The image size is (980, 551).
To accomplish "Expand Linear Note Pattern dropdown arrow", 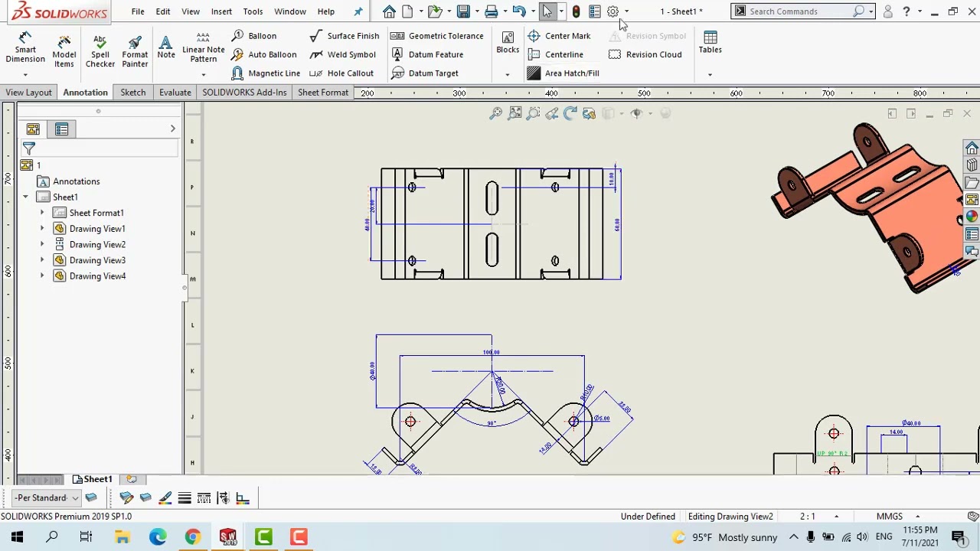I will (203, 75).
